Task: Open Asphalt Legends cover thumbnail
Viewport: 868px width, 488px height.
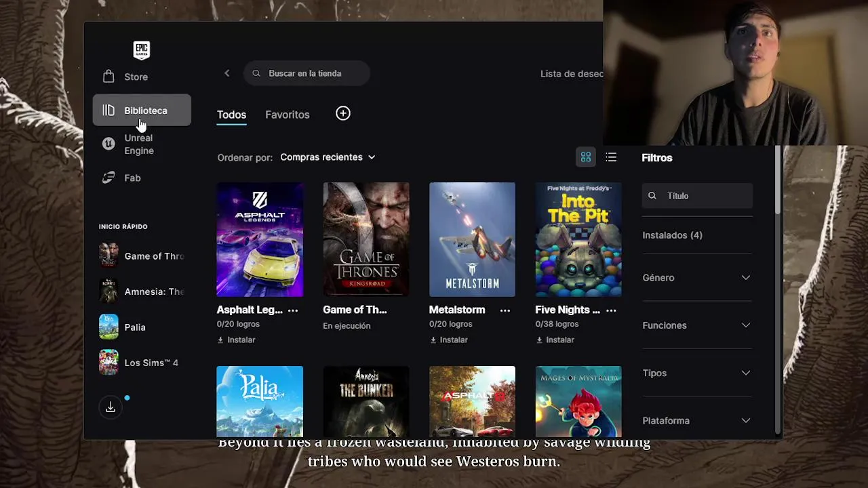Action: (260, 239)
